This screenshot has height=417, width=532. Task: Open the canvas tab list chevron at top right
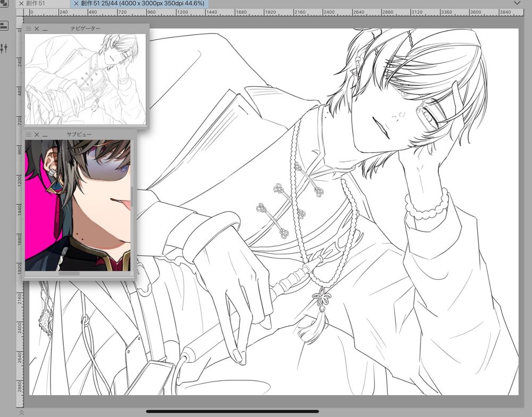(517, 3)
